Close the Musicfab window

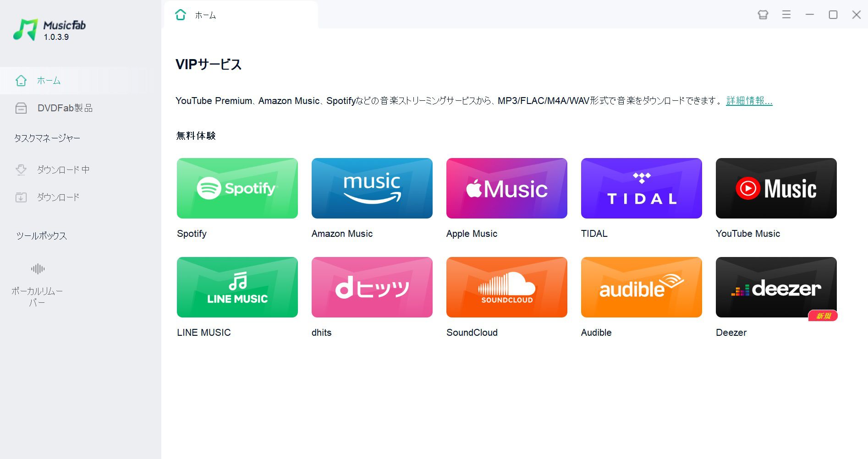tap(857, 15)
